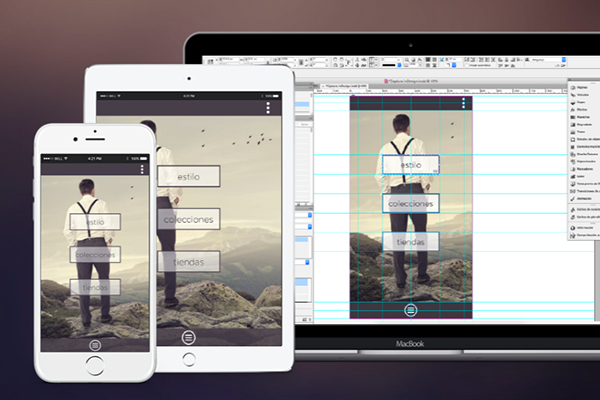Open the Vínculos panel
This screenshot has height=400, width=600.
pos(580,95)
